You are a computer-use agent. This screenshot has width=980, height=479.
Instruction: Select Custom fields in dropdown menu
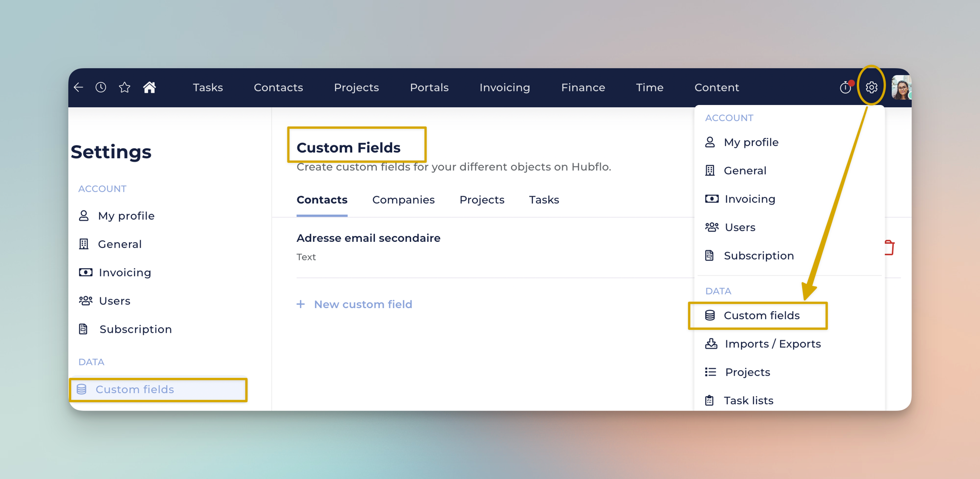761,315
